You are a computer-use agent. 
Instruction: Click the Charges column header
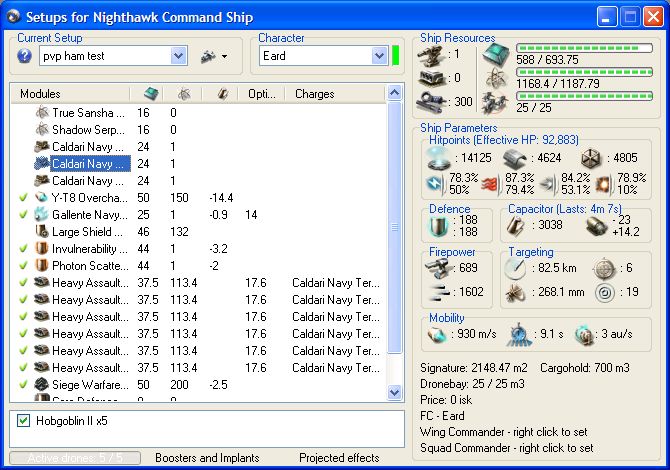coord(315,94)
